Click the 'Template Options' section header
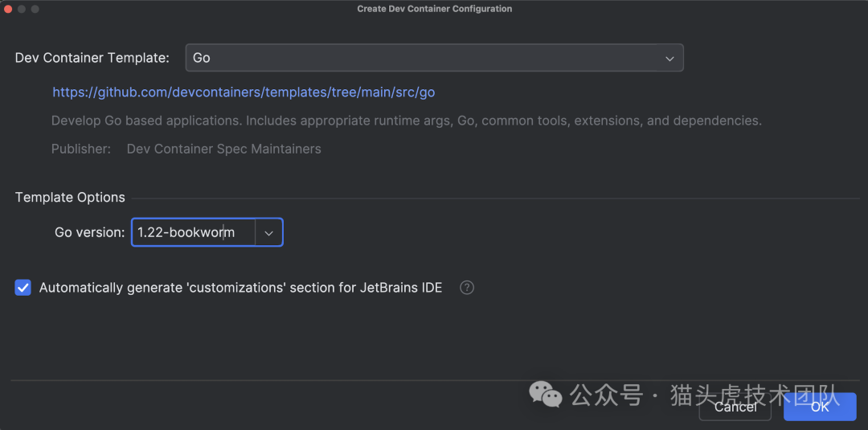868x430 pixels. click(x=70, y=198)
